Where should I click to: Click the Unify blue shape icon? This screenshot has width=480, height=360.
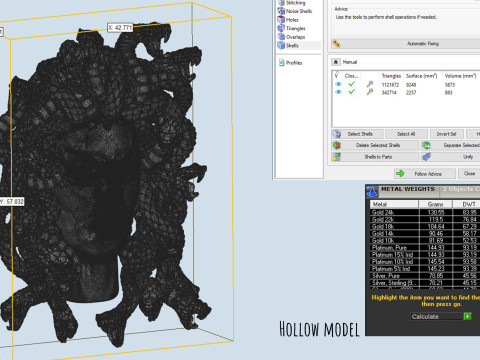pyautogui.click(x=426, y=157)
